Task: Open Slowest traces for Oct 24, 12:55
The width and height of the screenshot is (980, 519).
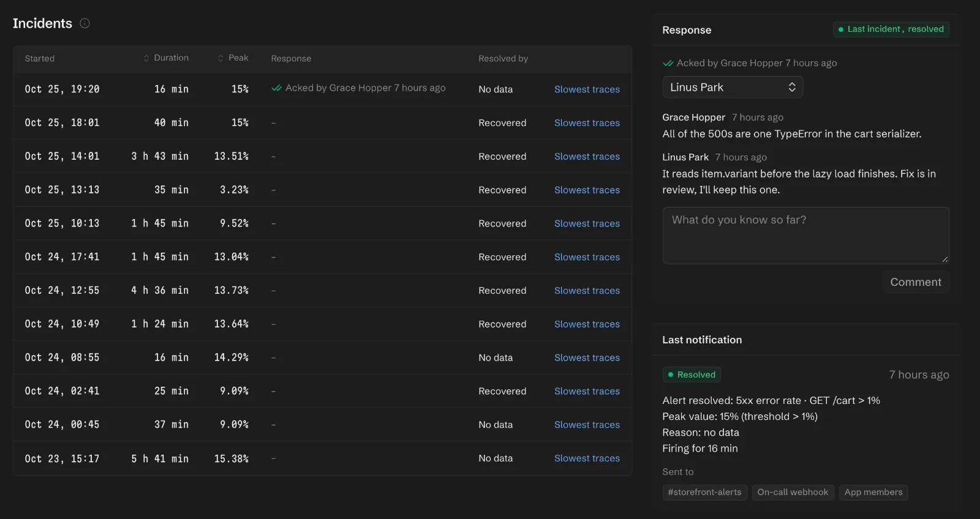Action: 587,291
